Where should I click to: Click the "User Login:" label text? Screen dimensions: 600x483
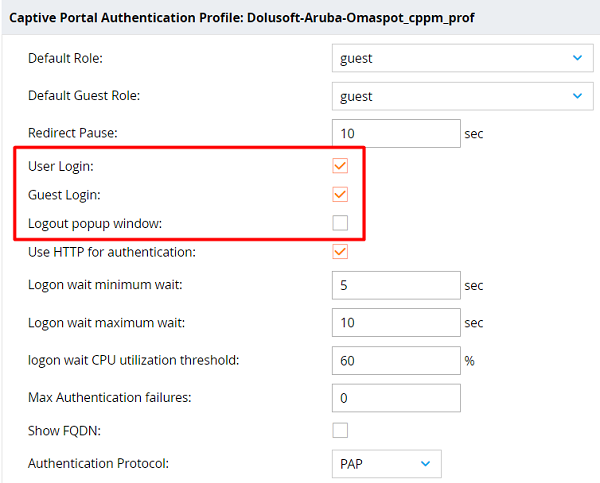point(61,165)
